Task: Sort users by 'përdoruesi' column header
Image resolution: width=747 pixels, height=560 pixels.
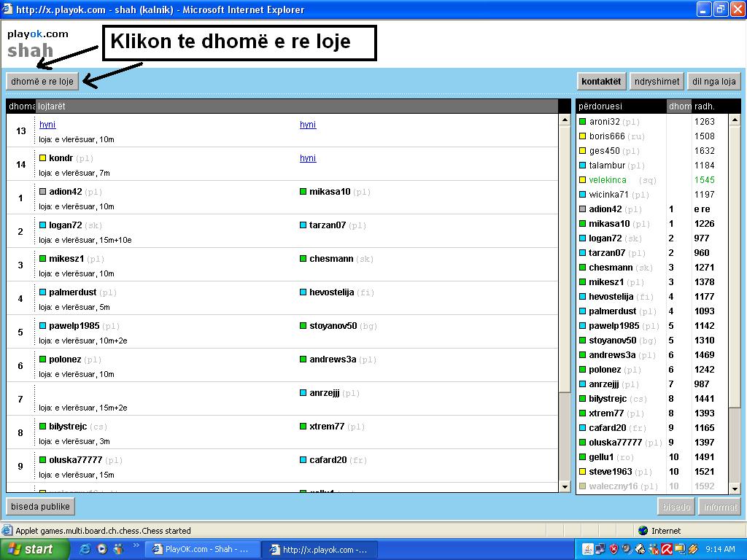Action: 621,106
